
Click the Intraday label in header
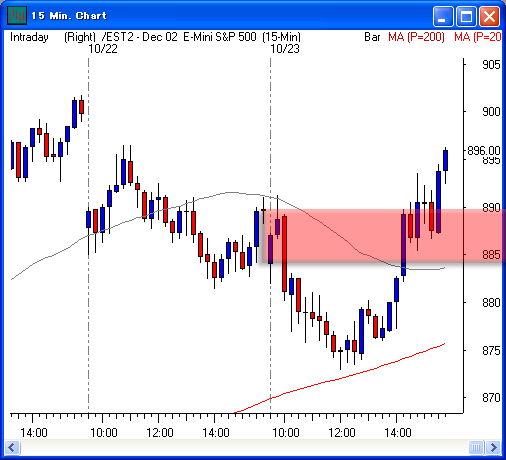(x=29, y=37)
